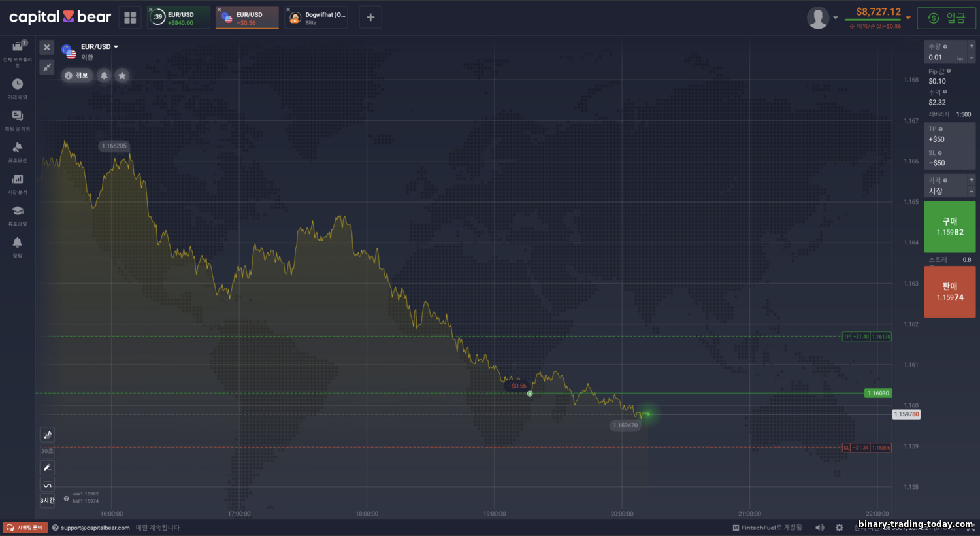Open the Total Portfolio sidebar icon

click(x=18, y=47)
